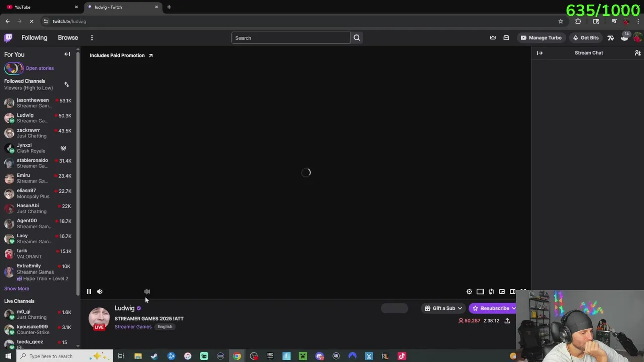Open a new browser tab
The height and width of the screenshot is (362, 644).
click(x=169, y=7)
